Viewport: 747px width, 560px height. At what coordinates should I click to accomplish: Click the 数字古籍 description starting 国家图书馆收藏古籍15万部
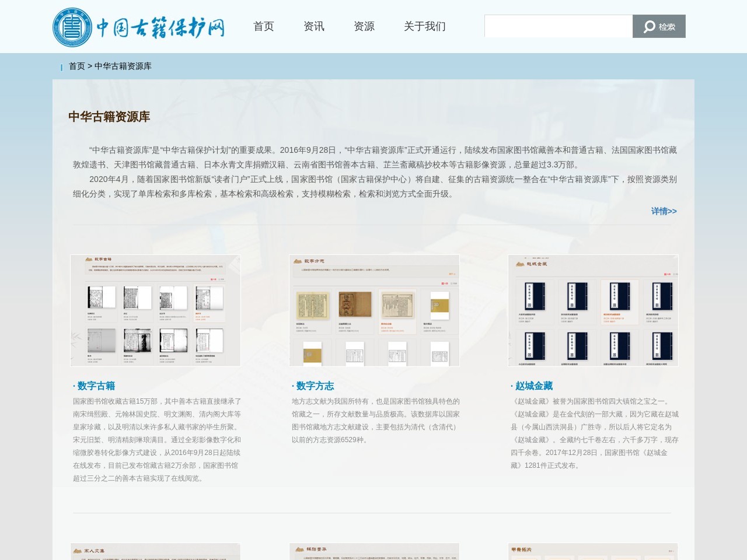pos(157,440)
